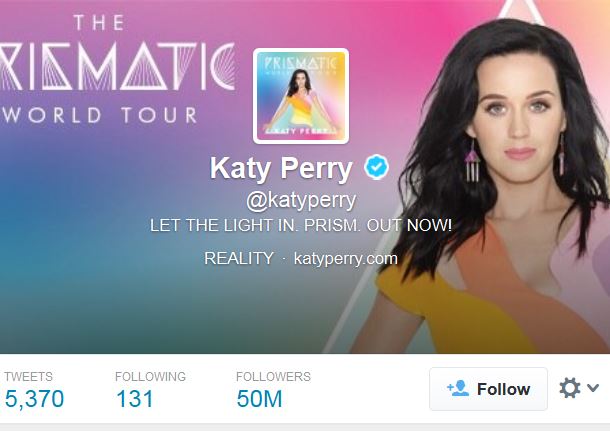Click the blue verified badge
This screenshot has width=610, height=431.
point(376,166)
